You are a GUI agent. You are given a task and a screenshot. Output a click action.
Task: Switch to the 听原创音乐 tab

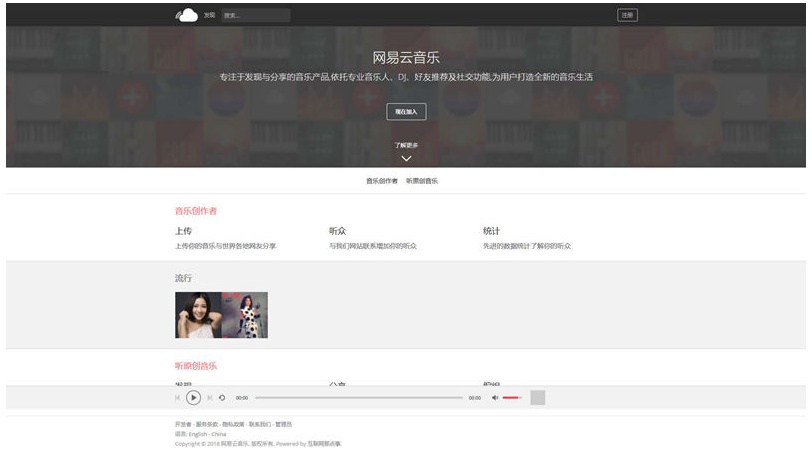422,181
